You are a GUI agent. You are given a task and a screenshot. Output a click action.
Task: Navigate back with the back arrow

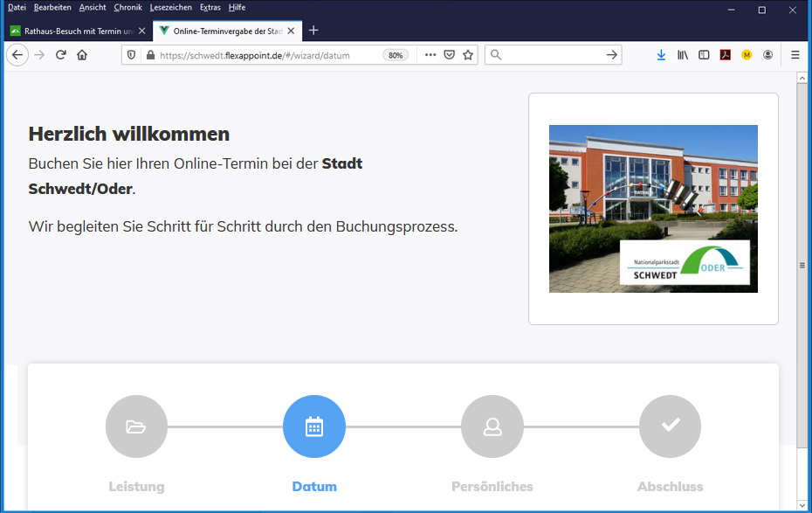coord(17,54)
